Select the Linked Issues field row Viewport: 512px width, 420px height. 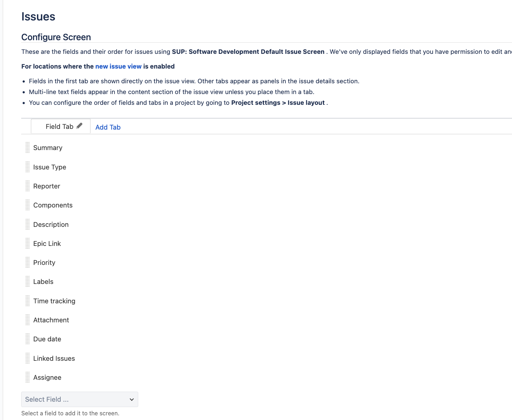(x=266, y=358)
